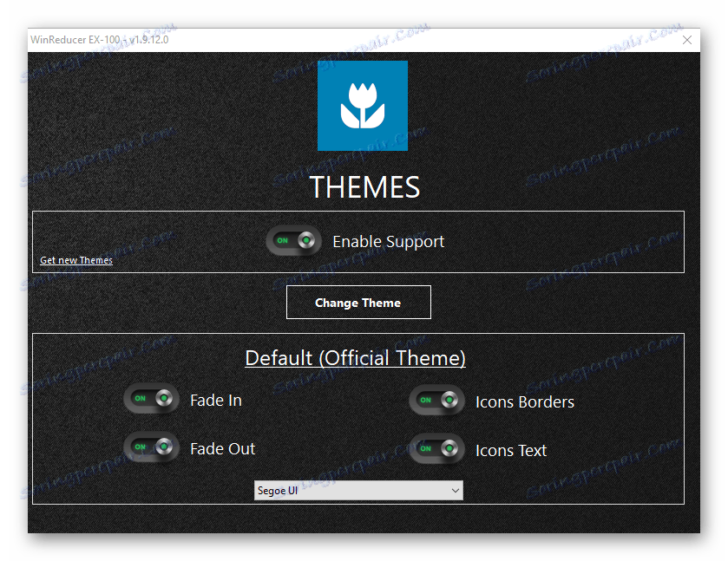Click the blue tulip Themes icon
728x561 pixels.
363,106
